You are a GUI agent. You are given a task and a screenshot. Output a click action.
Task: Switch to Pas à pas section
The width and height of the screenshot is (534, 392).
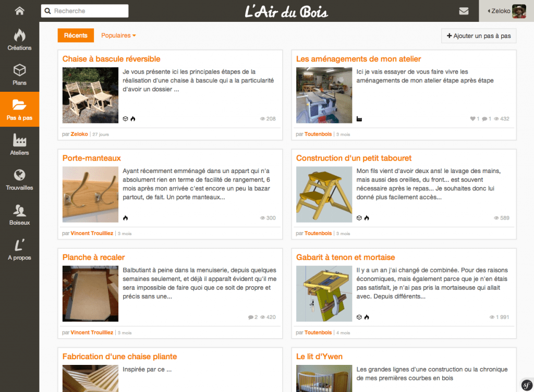pos(19,109)
